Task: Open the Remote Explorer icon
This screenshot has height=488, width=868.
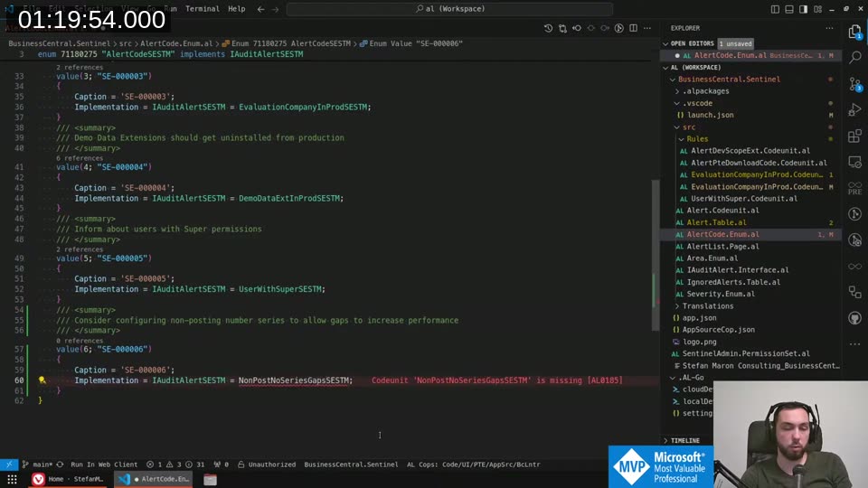Action: 855,162
